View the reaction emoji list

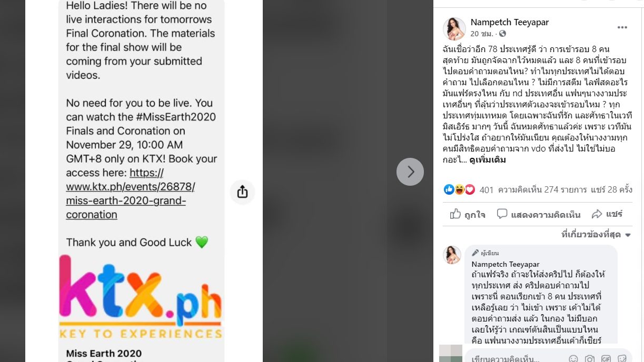coord(459,189)
